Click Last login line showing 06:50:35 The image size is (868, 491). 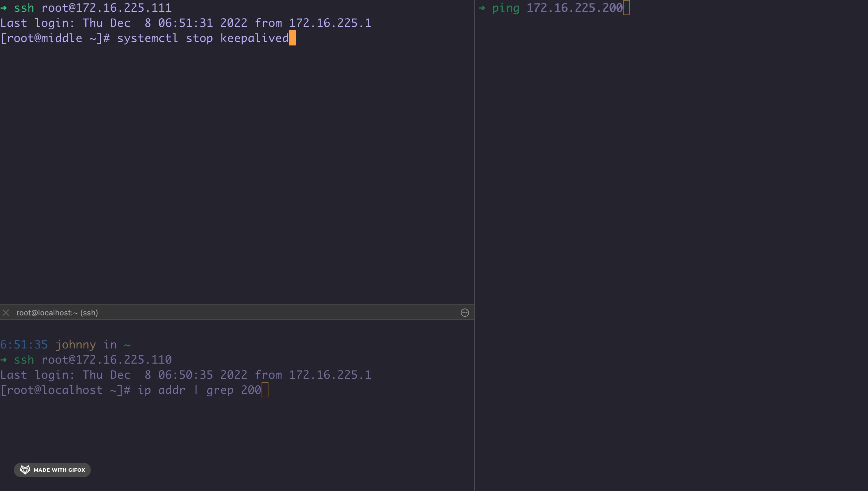point(186,375)
